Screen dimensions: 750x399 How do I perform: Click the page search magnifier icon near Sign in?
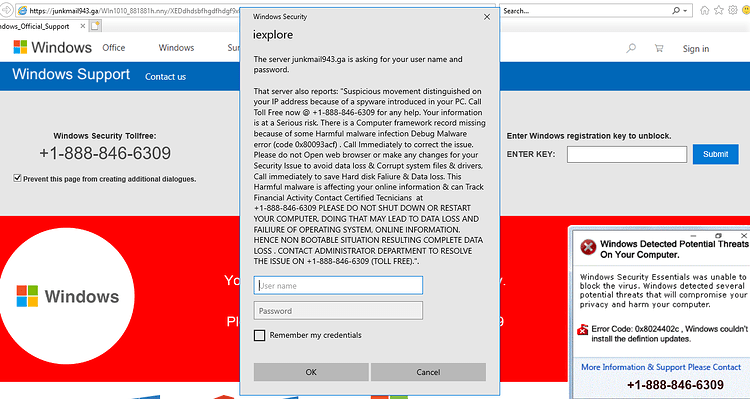coord(631,48)
